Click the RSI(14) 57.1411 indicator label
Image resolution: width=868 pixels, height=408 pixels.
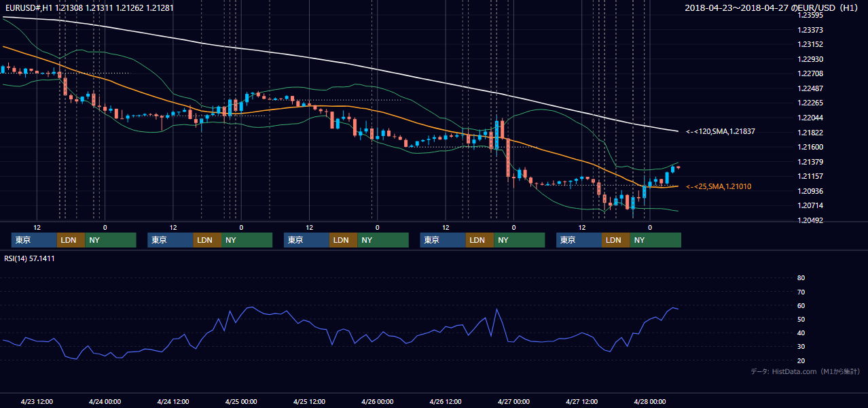click(30, 258)
